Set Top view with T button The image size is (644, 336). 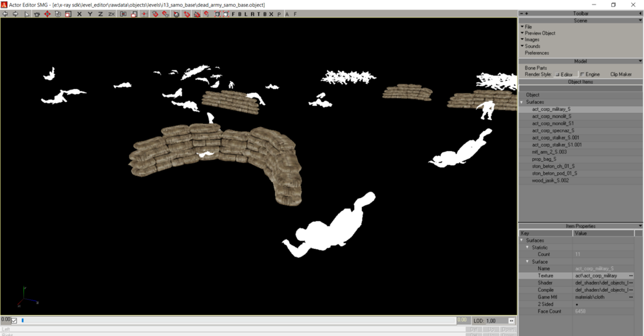click(x=258, y=14)
